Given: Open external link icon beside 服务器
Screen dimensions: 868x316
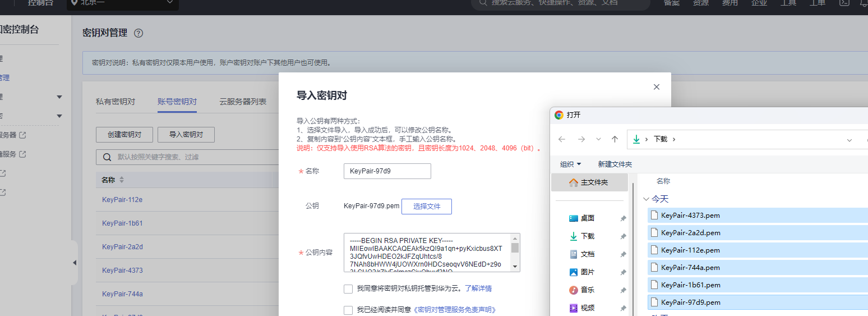Looking at the screenshot, I should [23, 135].
